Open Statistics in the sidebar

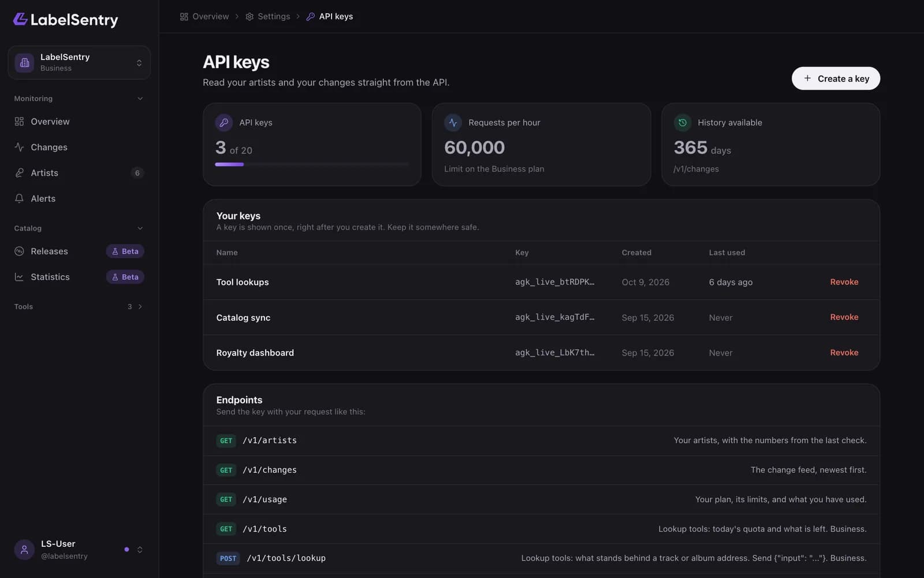[x=79, y=277]
